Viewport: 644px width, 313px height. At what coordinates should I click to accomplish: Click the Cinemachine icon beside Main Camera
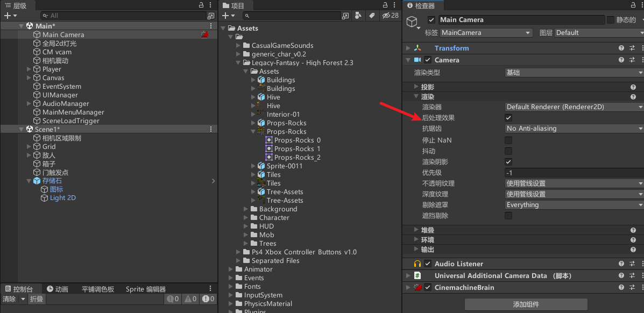(x=204, y=34)
